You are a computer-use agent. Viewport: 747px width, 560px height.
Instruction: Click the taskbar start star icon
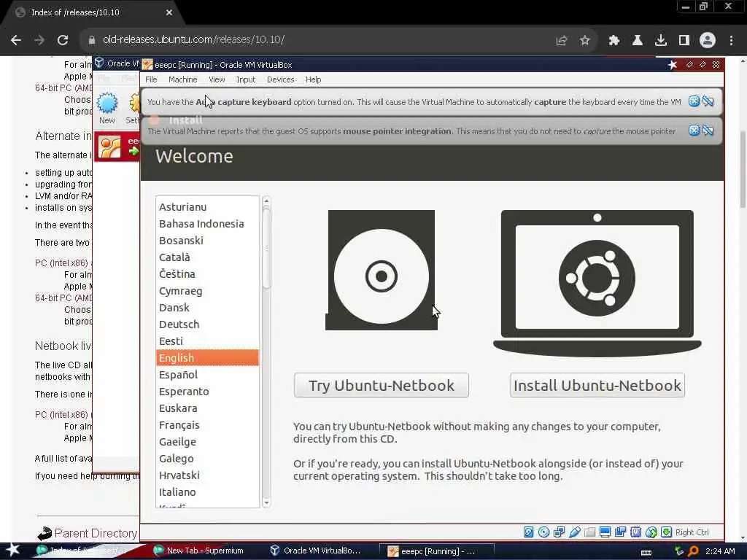coord(12,550)
